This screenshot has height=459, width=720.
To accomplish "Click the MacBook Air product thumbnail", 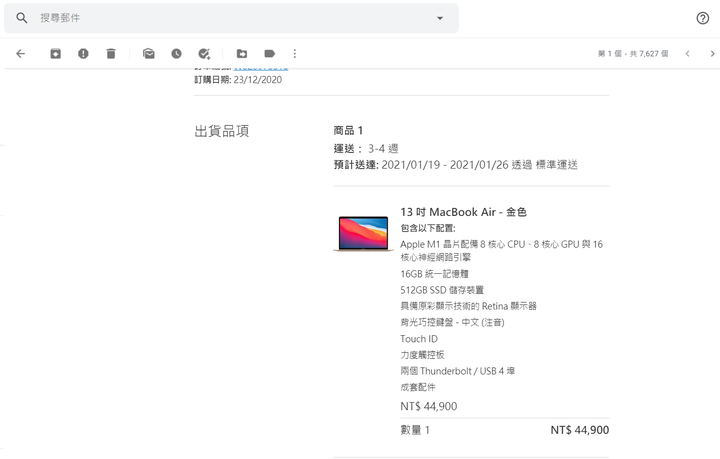I will point(363,233).
